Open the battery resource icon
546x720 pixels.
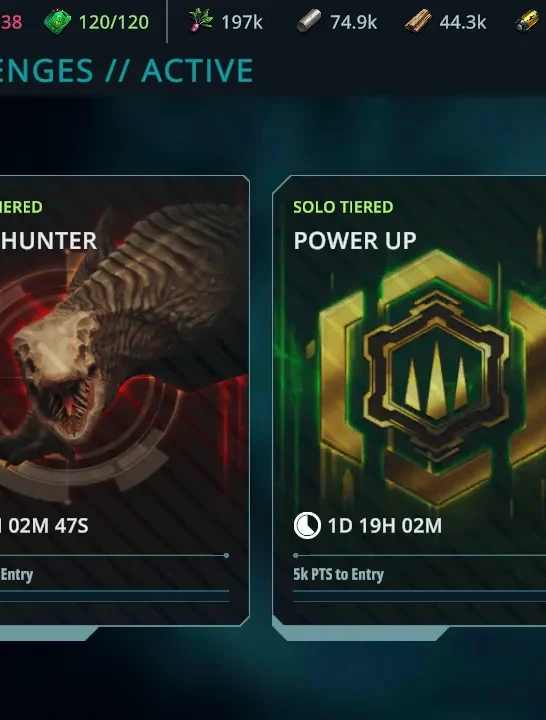coord(527,22)
